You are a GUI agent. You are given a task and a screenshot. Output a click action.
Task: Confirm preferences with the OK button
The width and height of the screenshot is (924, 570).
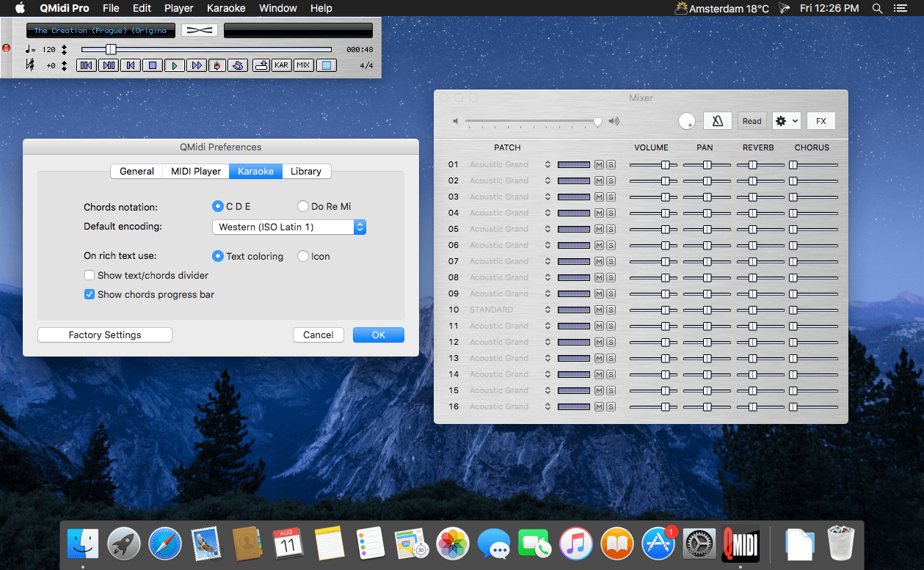pyautogui.click(x=379, y=335)
